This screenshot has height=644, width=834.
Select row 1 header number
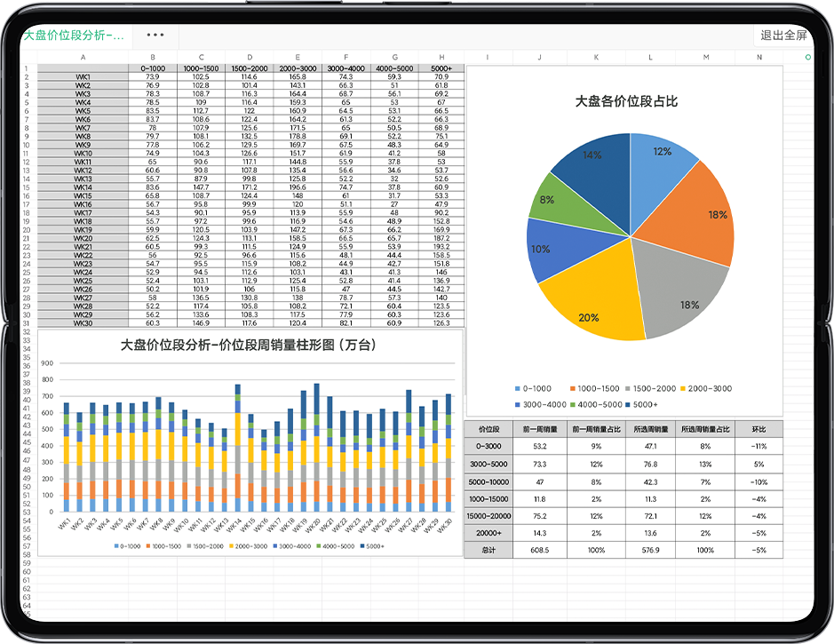[26, 68]
